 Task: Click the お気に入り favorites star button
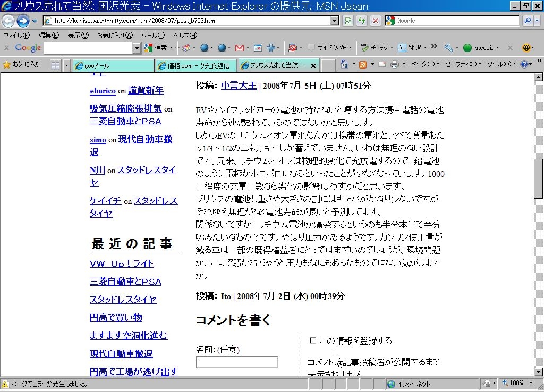pyautogui.click(x=21, y=64)
